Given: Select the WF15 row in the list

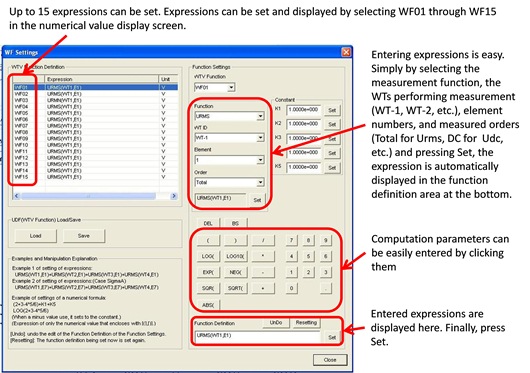Looking at the screenshot, I should point(95,177).
